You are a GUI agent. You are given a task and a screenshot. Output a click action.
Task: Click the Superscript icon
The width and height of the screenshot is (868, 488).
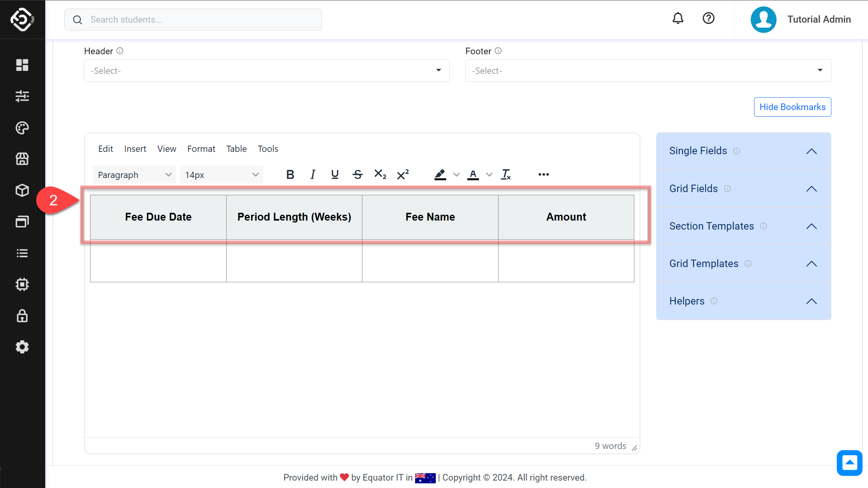pos(403,175)
